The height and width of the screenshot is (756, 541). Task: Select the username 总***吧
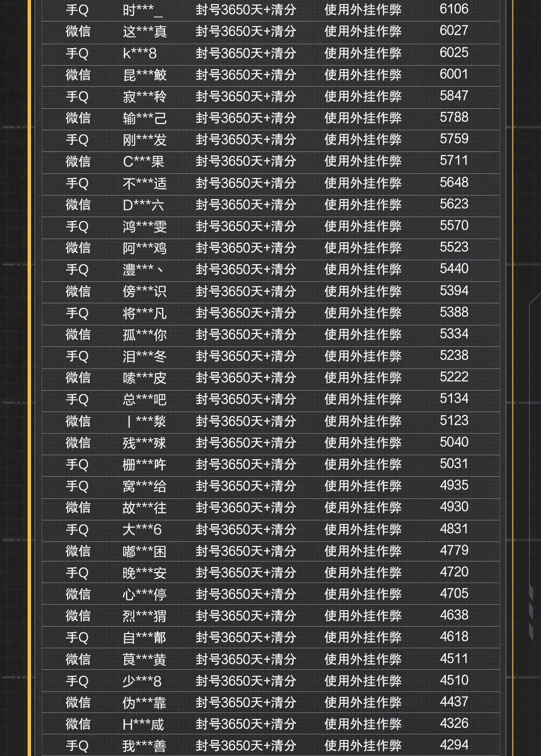click(145, 399)
